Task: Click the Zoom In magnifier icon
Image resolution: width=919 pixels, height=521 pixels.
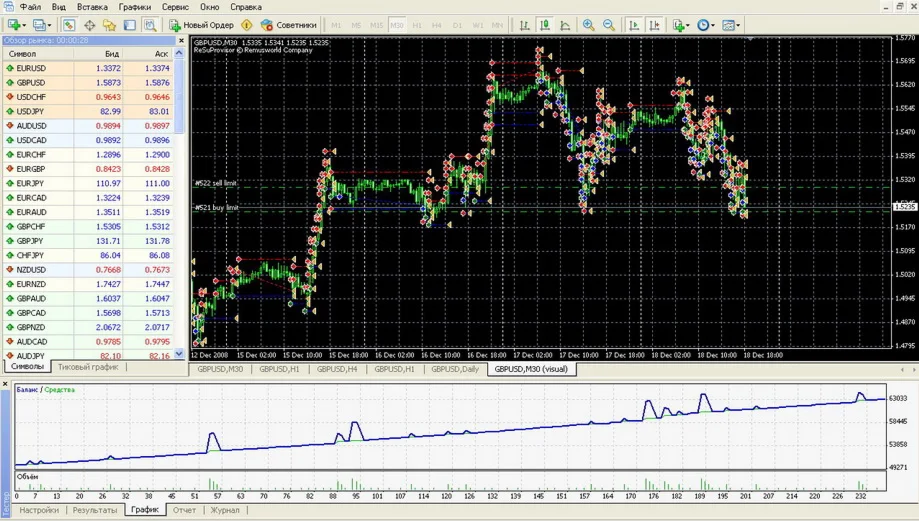Action: pos(588,25)
